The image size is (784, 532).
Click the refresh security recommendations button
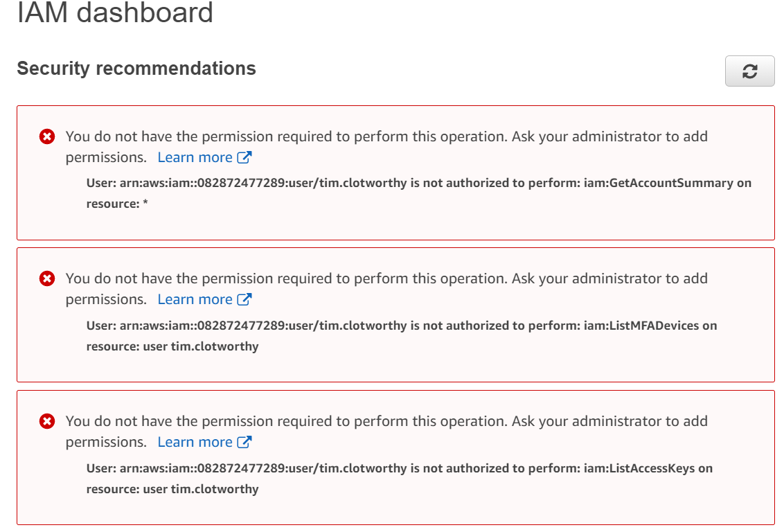(749, 71)
